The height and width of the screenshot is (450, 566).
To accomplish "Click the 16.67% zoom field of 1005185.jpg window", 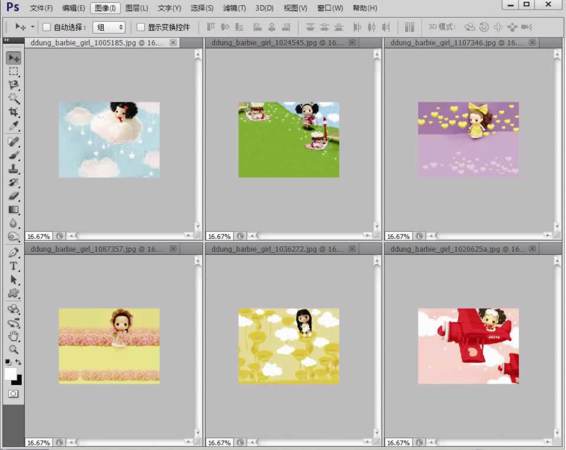I will click(x=39, y=236).
